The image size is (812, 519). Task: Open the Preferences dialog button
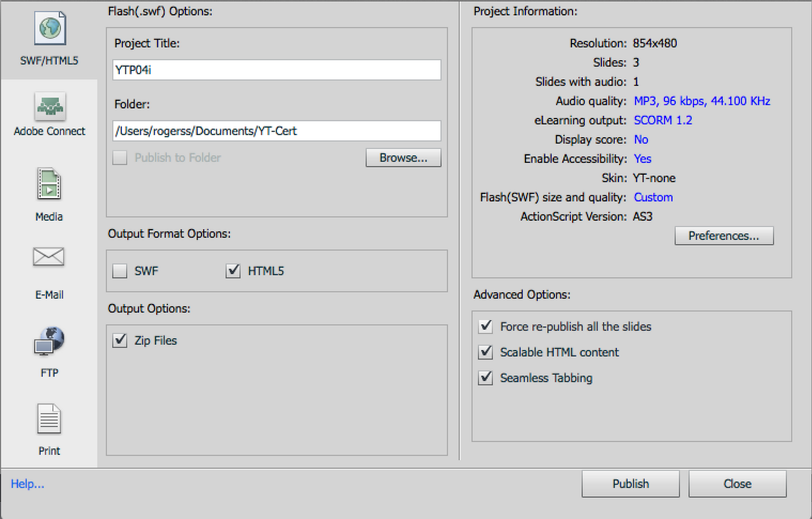coord(723,236)
